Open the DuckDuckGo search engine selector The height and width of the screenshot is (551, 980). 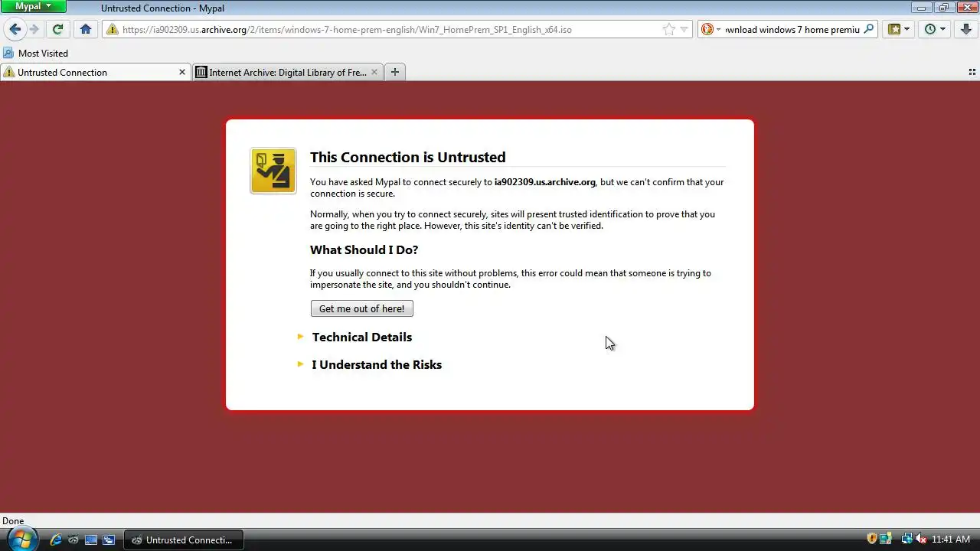(711, 29)
